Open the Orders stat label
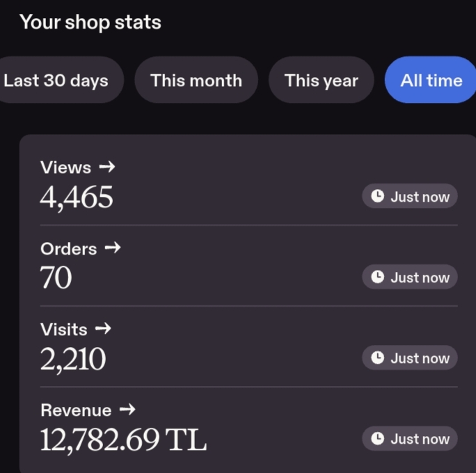Image resolution: width=476 pixels, height=473 pixels. (69, 249)
